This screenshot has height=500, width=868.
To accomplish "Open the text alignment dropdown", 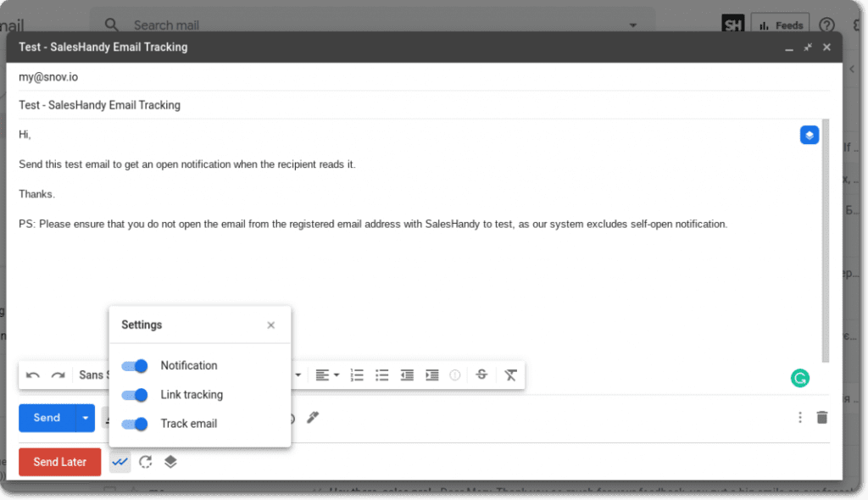I will pos(325,375).
